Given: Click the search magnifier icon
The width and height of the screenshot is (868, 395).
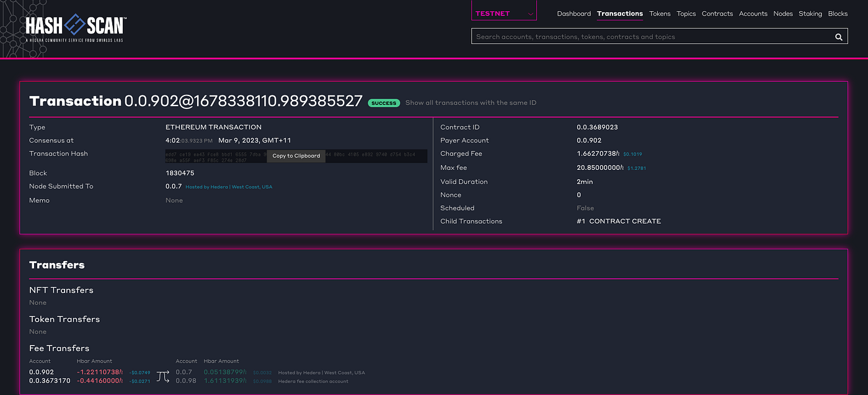Looking at the screenshot, I should tap(838, 37).
